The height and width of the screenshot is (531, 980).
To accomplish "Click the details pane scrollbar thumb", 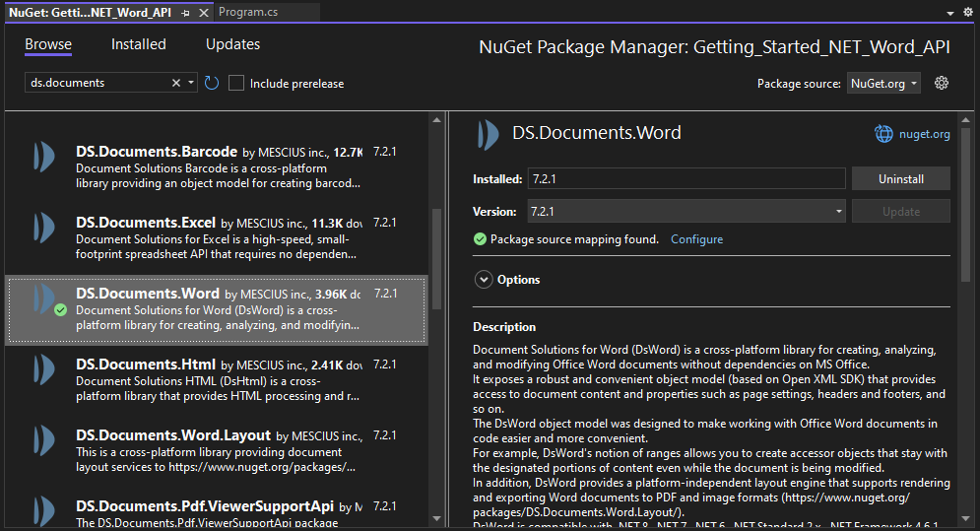I will click(x=965, y=205).
